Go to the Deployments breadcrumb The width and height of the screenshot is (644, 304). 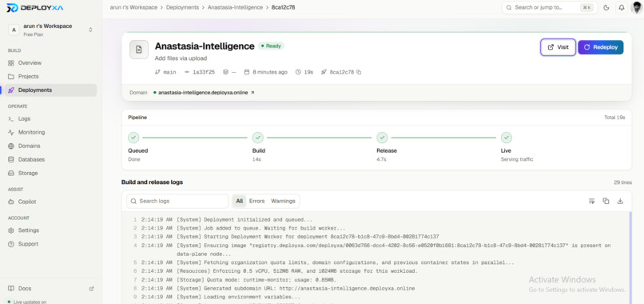pyautogui.click(x=182, y=7)
